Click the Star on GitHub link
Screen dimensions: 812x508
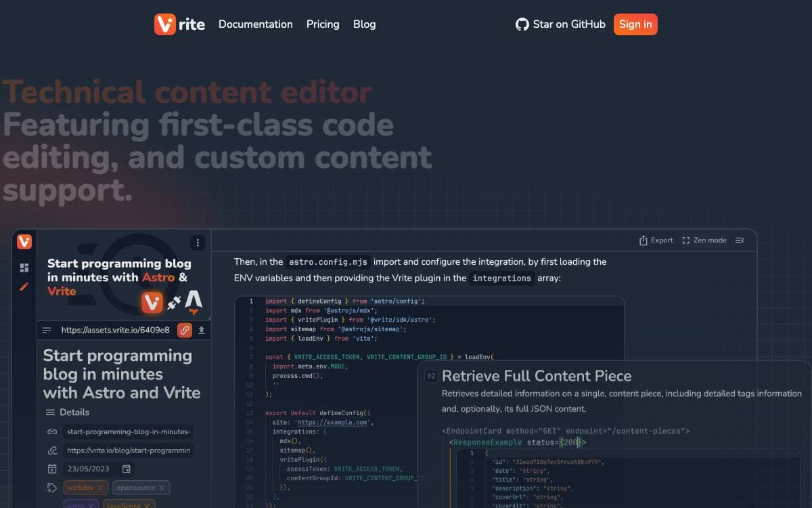[560, 24]
